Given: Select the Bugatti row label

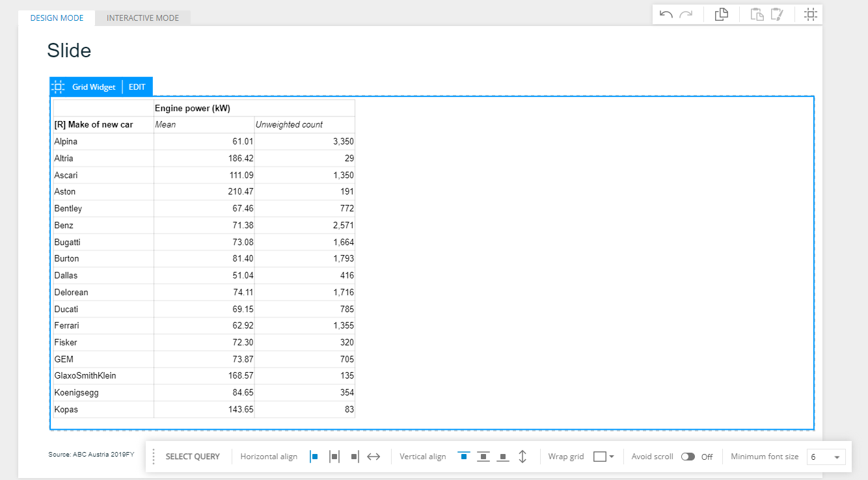Looking at the screenshot, I should [68, 242].
